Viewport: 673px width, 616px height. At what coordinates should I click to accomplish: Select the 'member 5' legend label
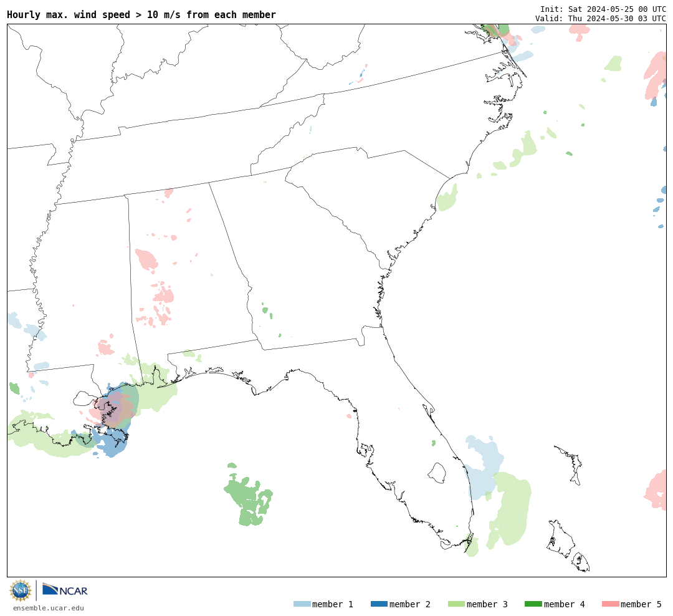[x=641, y=604]
